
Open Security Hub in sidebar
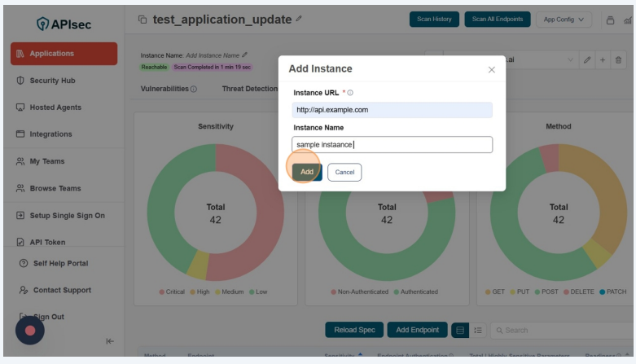[x=52, y=81]
